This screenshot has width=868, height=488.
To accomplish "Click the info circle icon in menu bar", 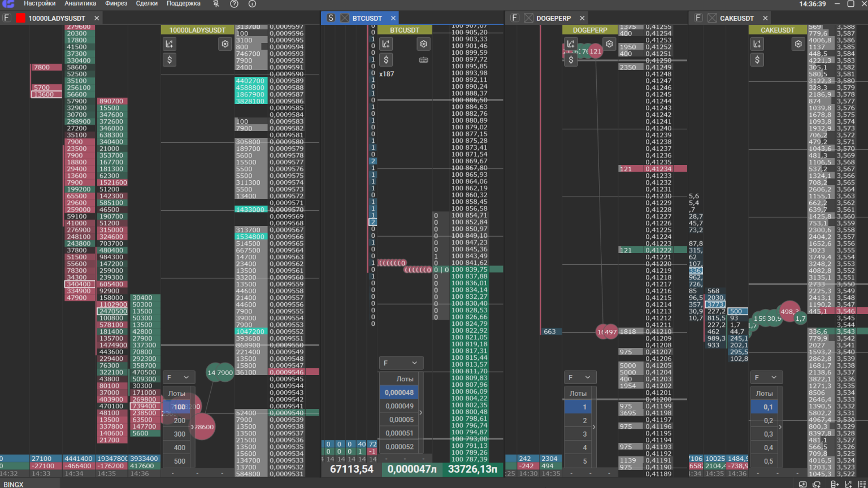I will coord(252,4).
